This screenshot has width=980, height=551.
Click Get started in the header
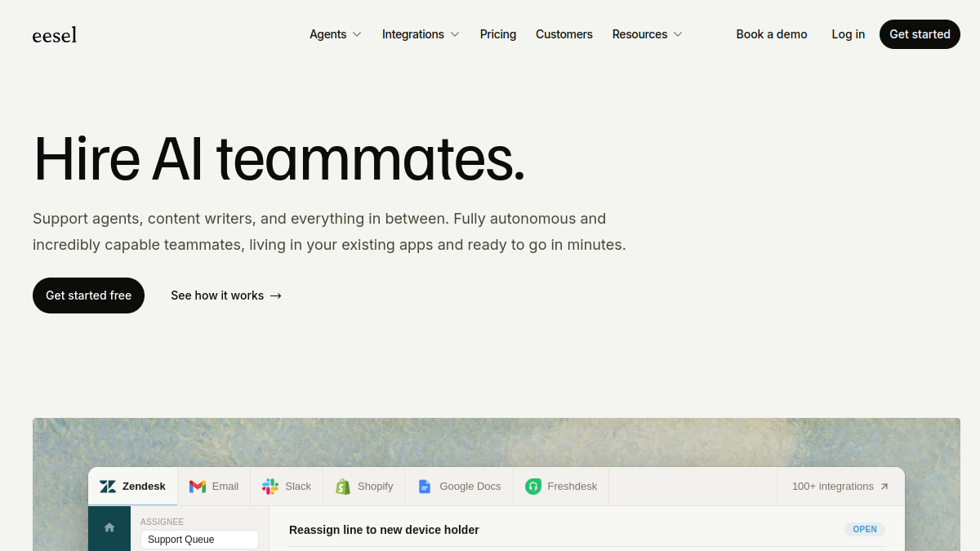[920, 34]
